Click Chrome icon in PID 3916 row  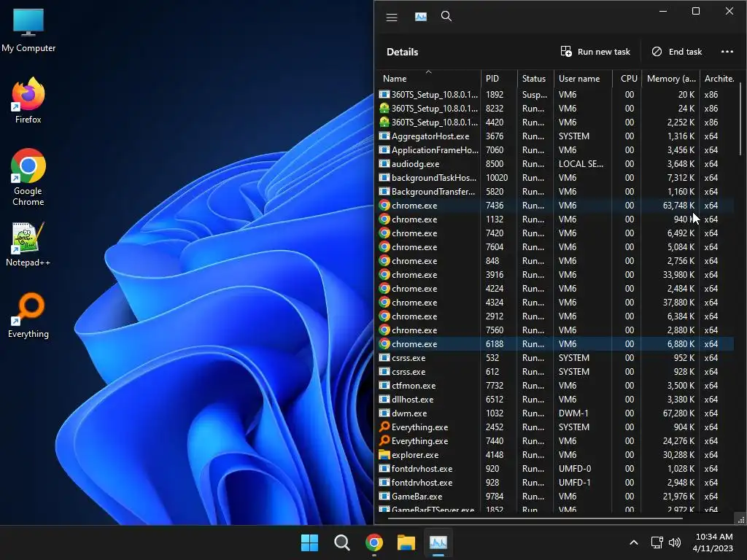tap(384, 274)
